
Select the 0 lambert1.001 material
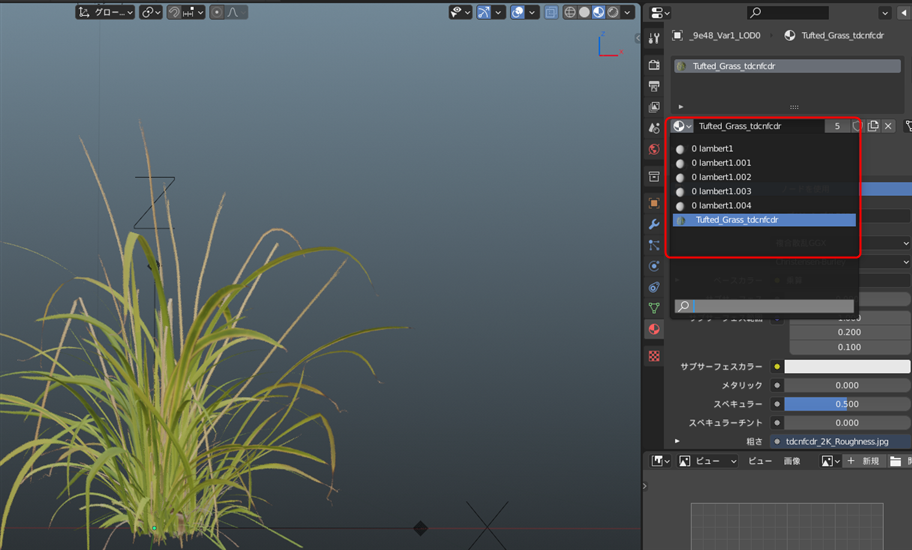[x=764, y=163]
